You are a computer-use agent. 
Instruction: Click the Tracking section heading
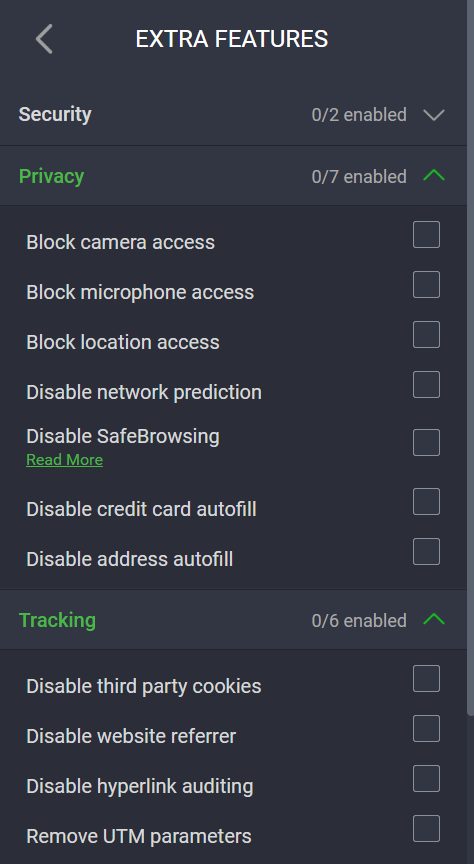pyautogui.click(x=57, y=620)
